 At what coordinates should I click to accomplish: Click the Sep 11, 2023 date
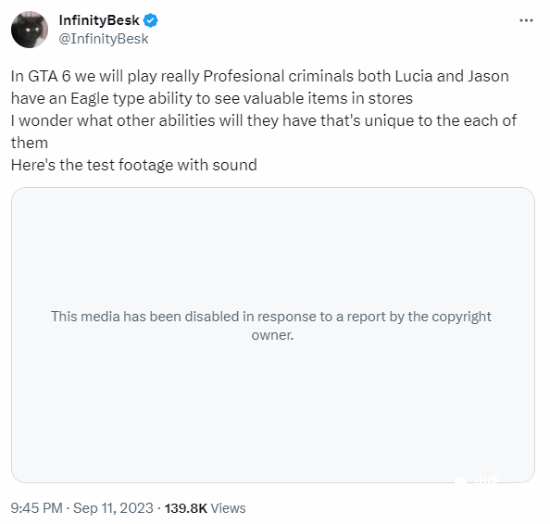(113, 508)
